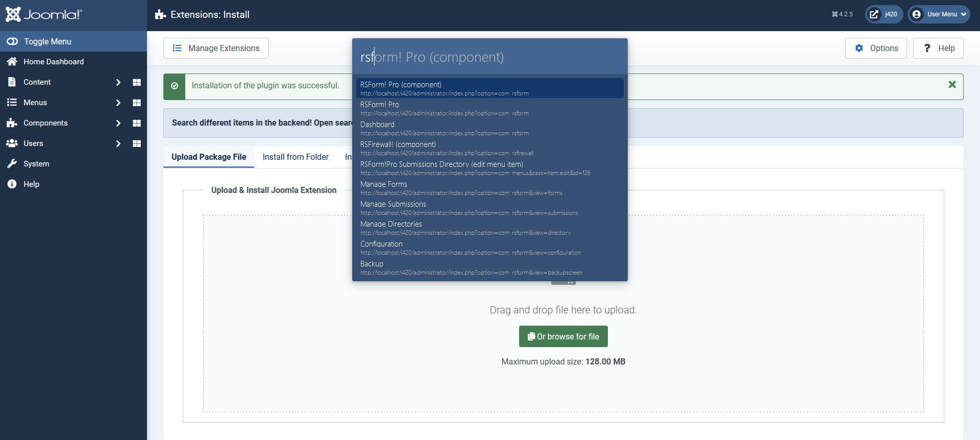Viewport: 980px width, 440px height.
Task: Click the Components puzzle icon in sidebar
Action: 12,123
